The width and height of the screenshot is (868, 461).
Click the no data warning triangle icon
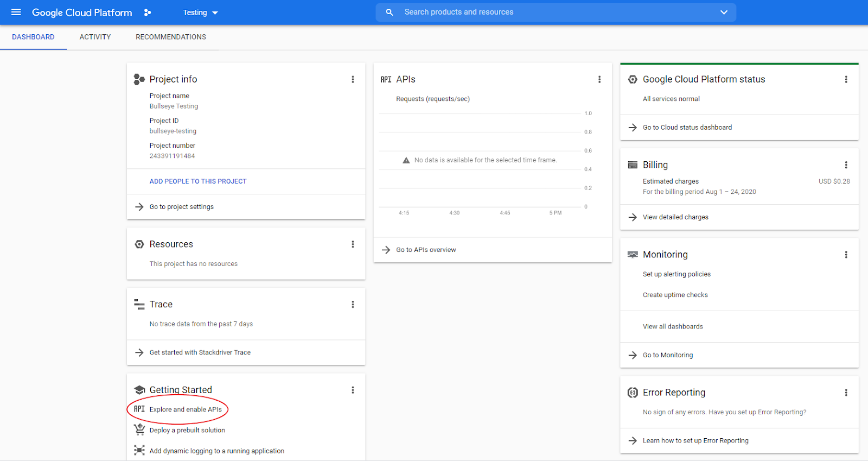click(x=406, y=160)
